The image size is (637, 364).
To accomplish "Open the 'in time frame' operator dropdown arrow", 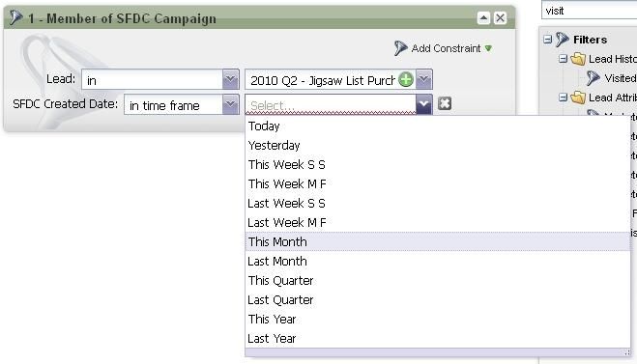I will pos(230,104).
